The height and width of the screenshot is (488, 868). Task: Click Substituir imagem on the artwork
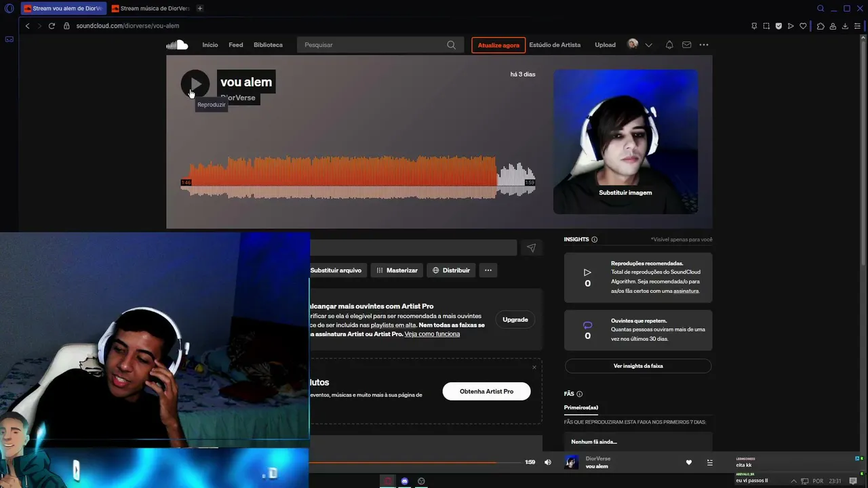(625, 192)
